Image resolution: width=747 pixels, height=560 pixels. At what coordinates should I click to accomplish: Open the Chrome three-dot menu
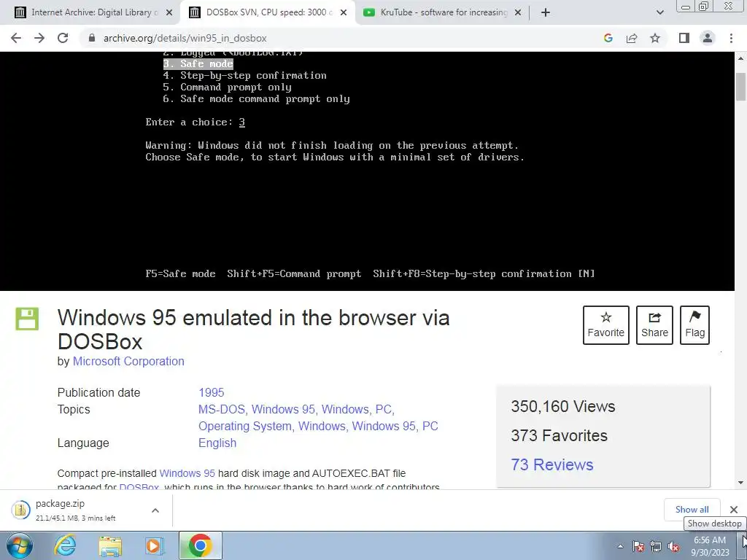click(731, 38)
